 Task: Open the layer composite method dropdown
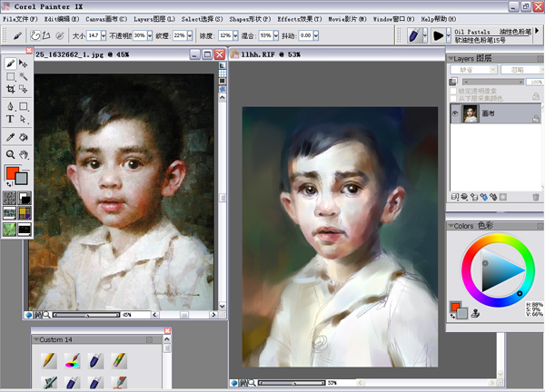(x=474, y=70)
